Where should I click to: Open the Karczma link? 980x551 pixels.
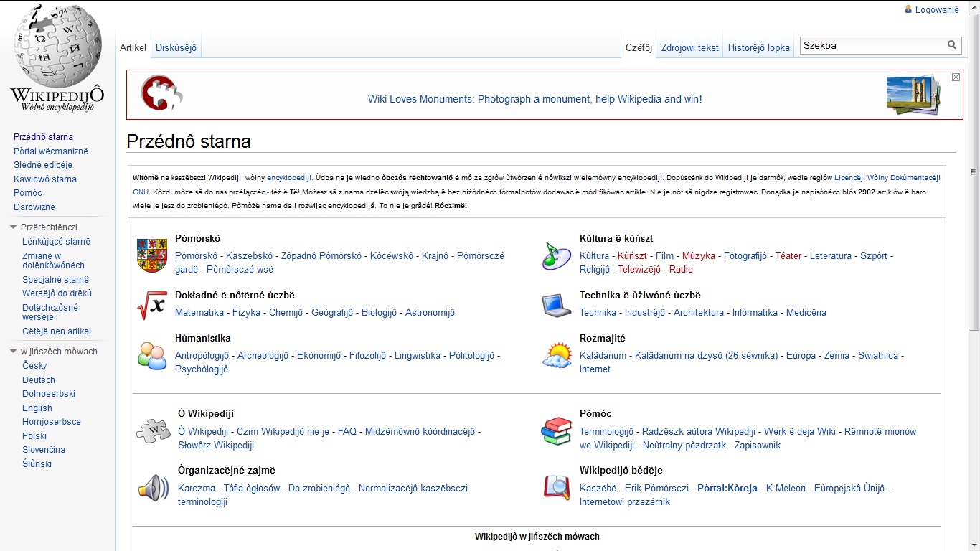pos(197,489)
